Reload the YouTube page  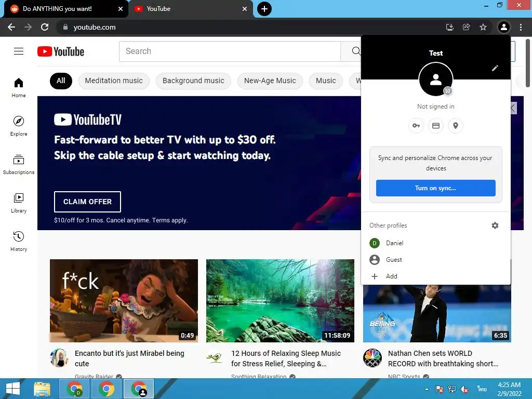(45, 27)
